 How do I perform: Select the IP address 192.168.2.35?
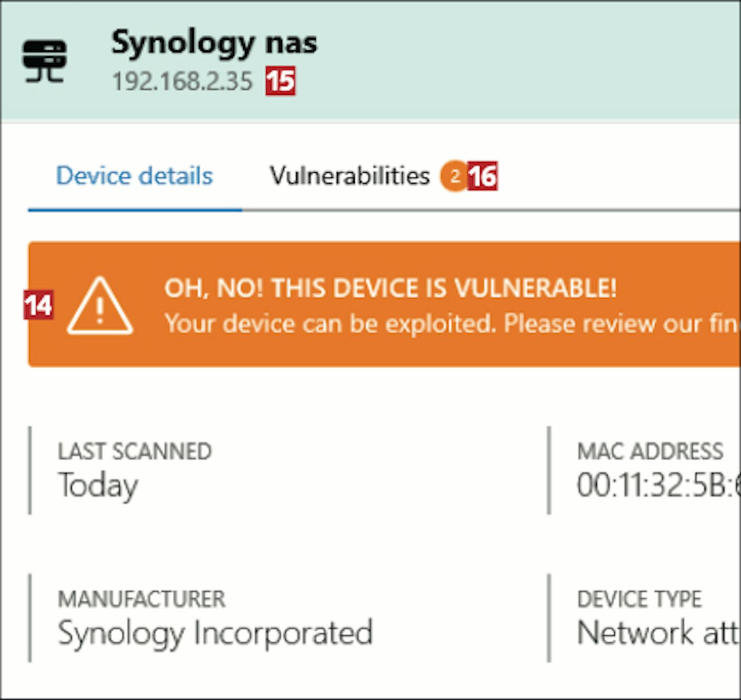(x=182, y=81)
